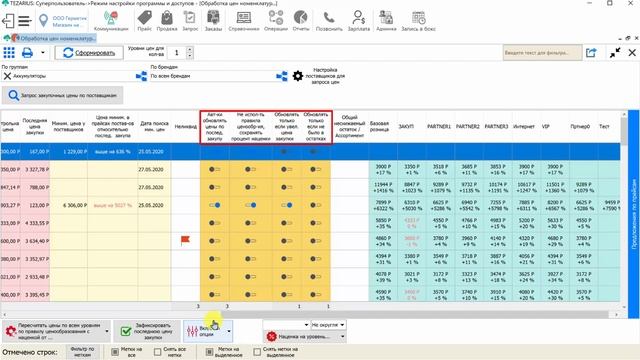This screenshot has width=640, height=360.
Task: Click the filter text input field
Action: pyautogui.click(x=542, y=53)
